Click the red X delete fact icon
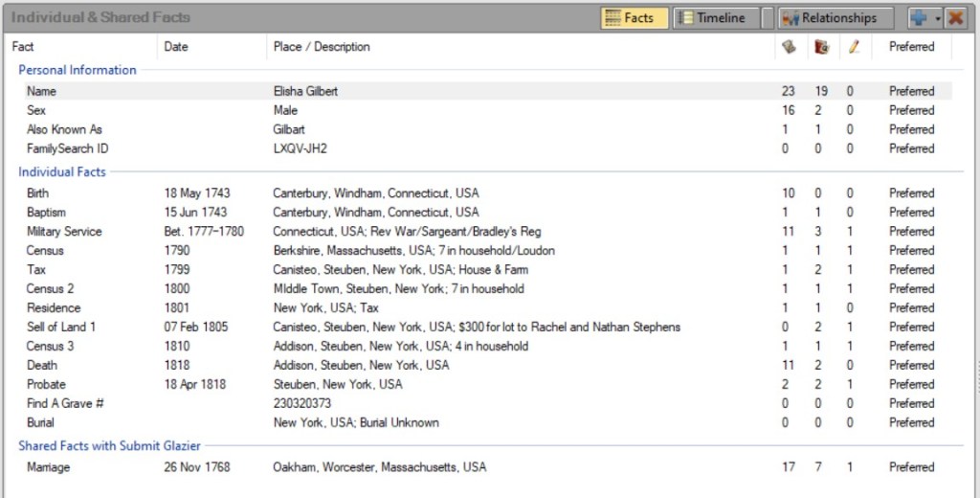Viewport: 980px width, 498px height. pos(955,18)
